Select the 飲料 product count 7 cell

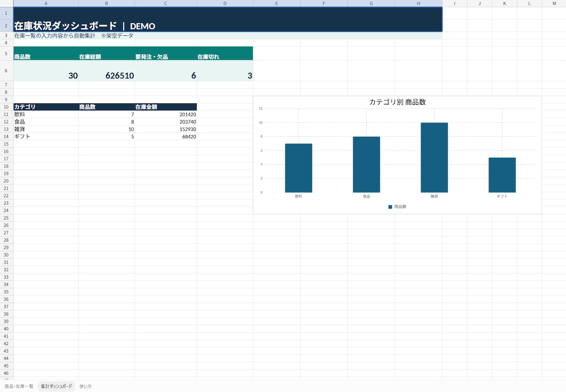click(107, 114)
